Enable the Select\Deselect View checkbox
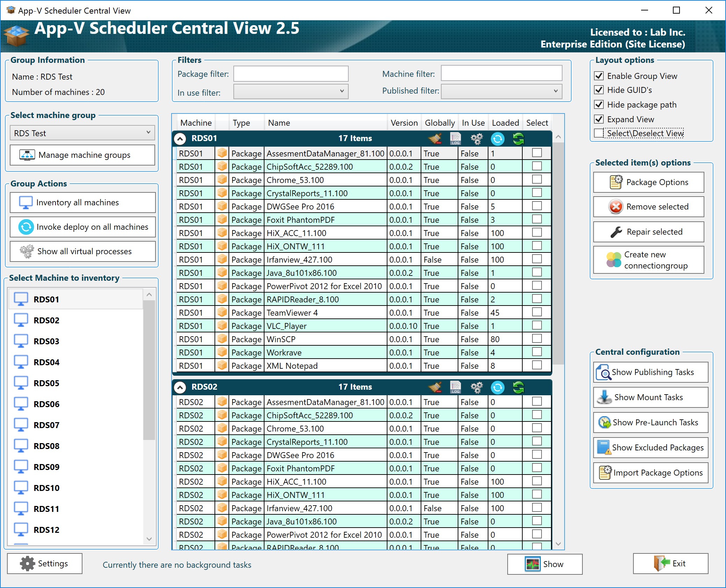726x588 pixels. pyautogui.click(x=599, y=133)
